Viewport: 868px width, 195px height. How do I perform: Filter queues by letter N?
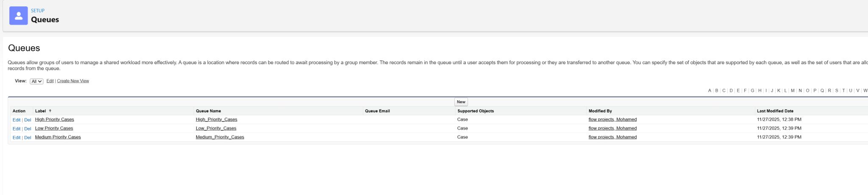point(800,90)
